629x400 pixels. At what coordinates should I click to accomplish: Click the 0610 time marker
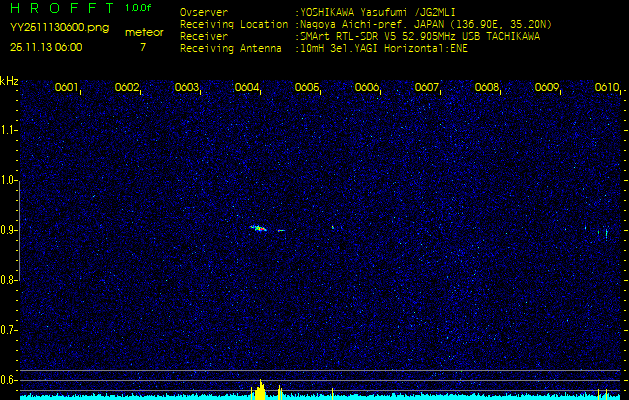[x=607, y=87]
